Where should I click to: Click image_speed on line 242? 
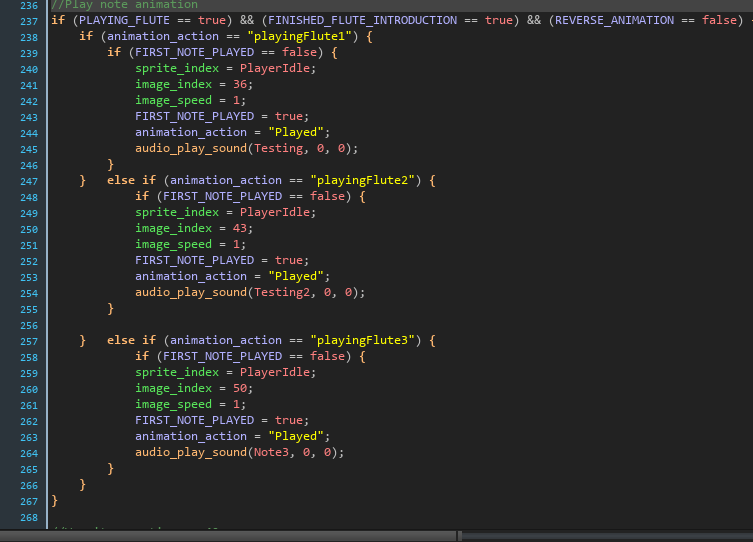[x=173, y=100]
